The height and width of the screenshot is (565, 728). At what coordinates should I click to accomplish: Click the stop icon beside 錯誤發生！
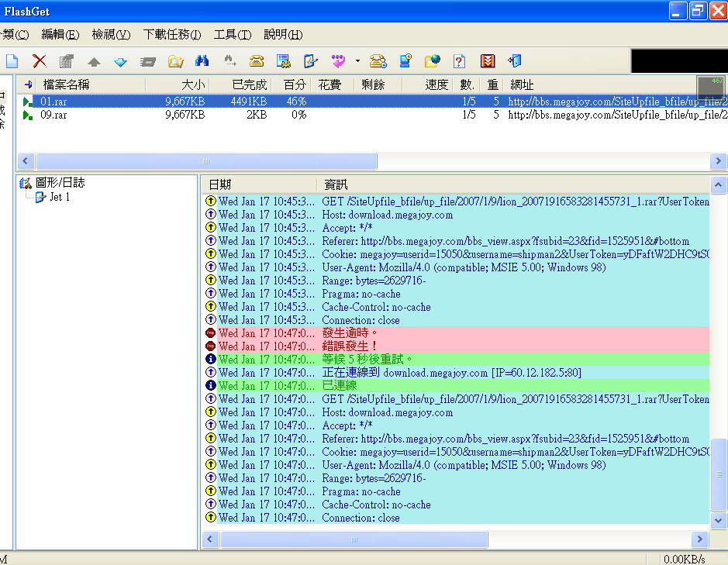(x=210, y=346)
